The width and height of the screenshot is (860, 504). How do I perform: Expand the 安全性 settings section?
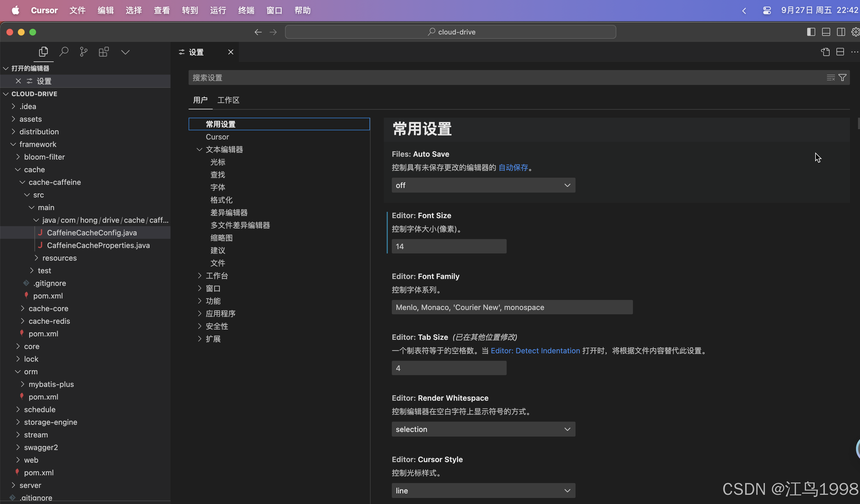200,326
